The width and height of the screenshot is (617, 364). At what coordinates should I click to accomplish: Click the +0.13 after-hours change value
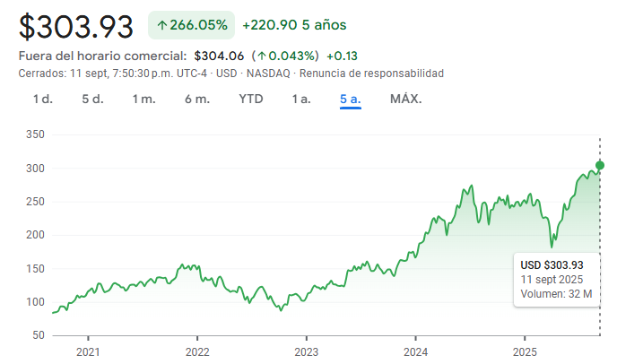click(x=342, y=56)
